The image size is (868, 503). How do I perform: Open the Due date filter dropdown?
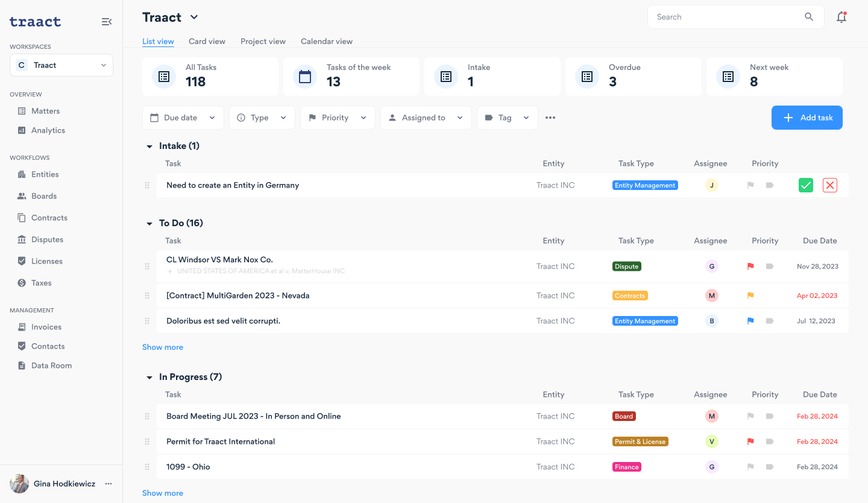pyautogui.click(x=183, y=118)
